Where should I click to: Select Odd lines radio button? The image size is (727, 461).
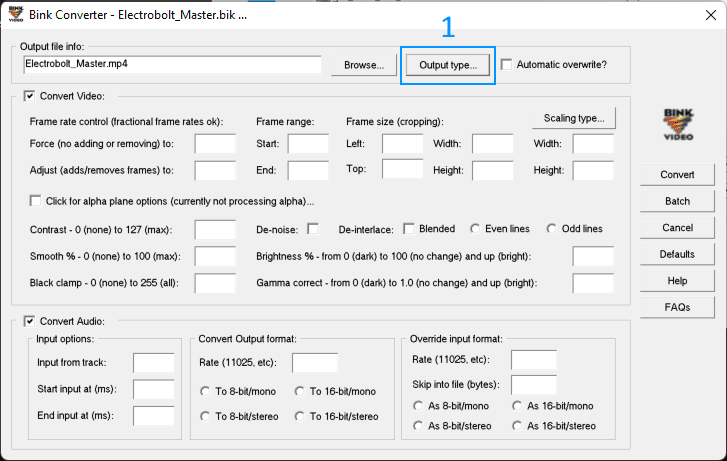point(551,229)
